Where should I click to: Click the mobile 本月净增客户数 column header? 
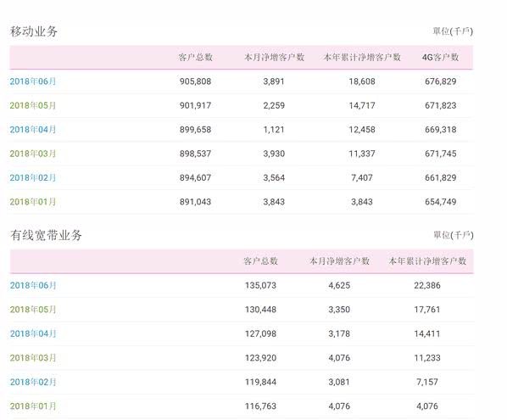[x=274, y=58]
